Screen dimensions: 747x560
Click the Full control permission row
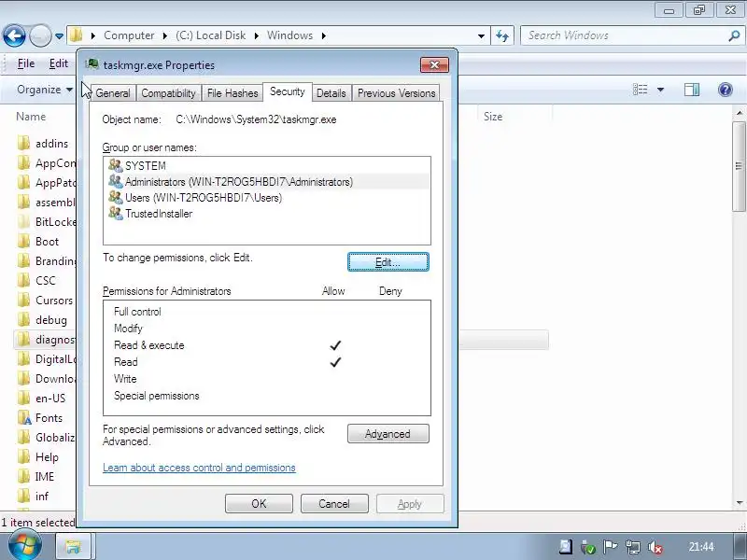click(x=267, y=312)
